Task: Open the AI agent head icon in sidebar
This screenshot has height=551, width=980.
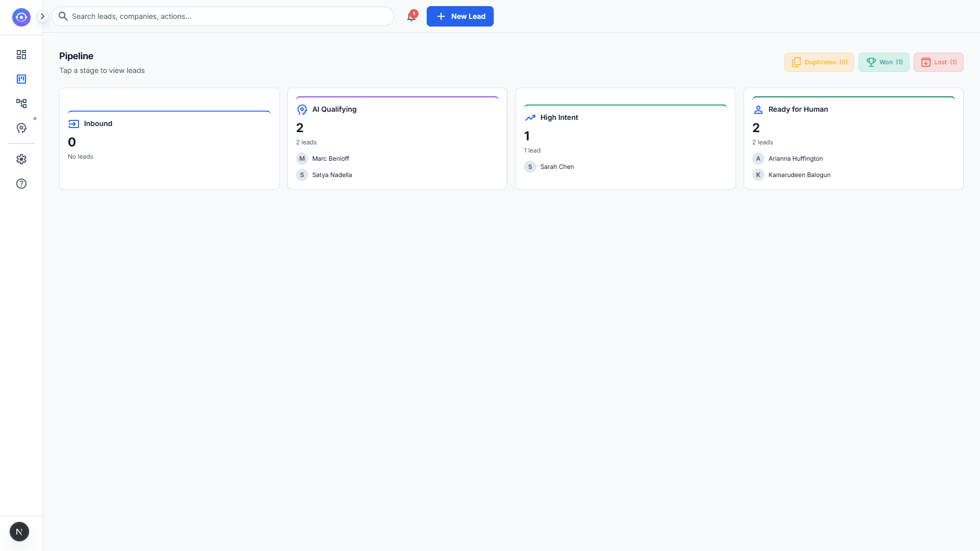Action: click(x=21, y=128)
